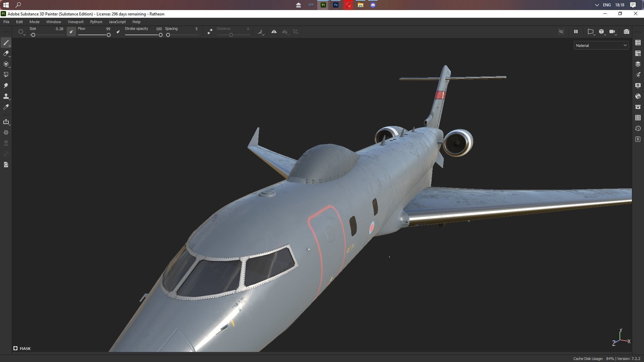This screenshot has height=362, width=644.
Task: Select the Polygon Fill tool
Action: point(6,75)
